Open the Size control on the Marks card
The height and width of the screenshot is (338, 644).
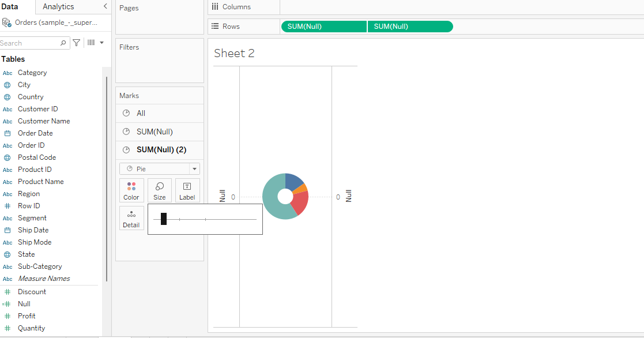click(x=159, y=190)
